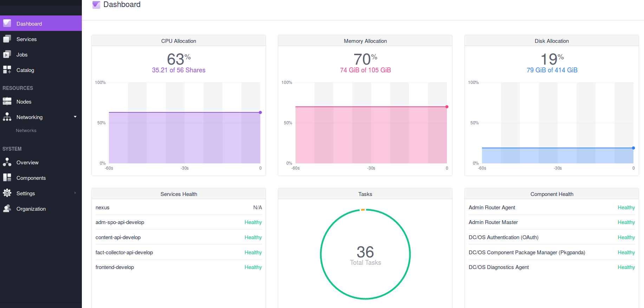Open DC/OS Component Package Manager row

(x=552, y=253)
